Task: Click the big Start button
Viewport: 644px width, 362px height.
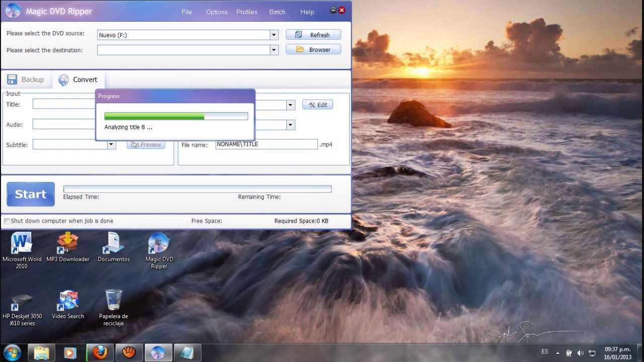Action: tap(31, 194)
